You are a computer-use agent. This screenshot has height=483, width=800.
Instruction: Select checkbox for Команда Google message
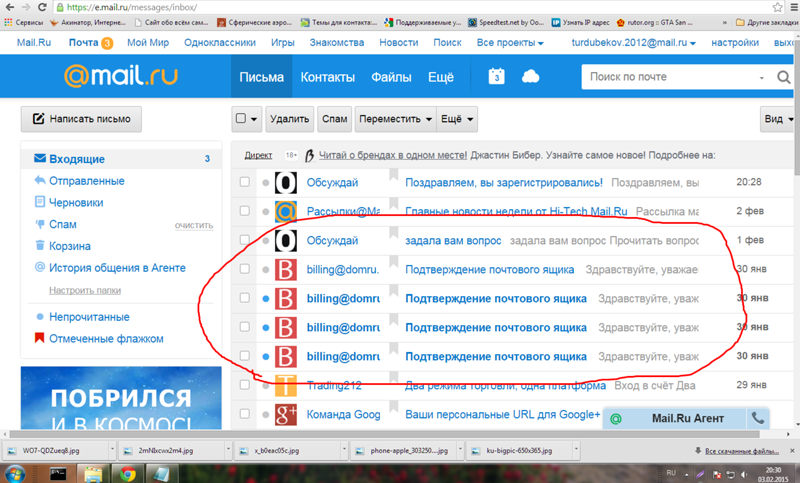(245, 414)
